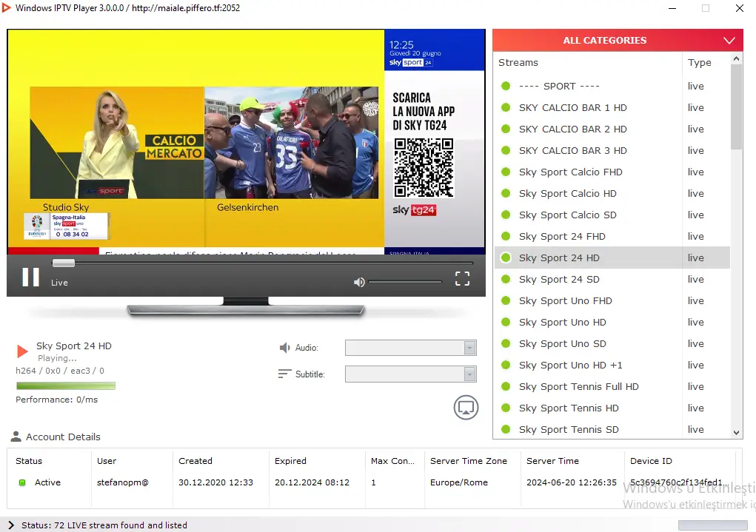Enter fullscreen mode with the expand icon
The width and height of the screenshot is (756, 532).
462,278
